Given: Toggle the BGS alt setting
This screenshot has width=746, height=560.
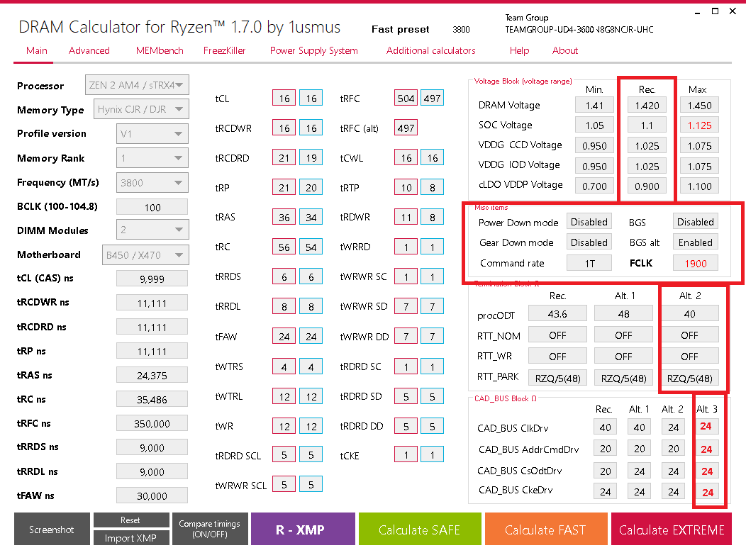Looking at the screenshot, I should (695, 242).
